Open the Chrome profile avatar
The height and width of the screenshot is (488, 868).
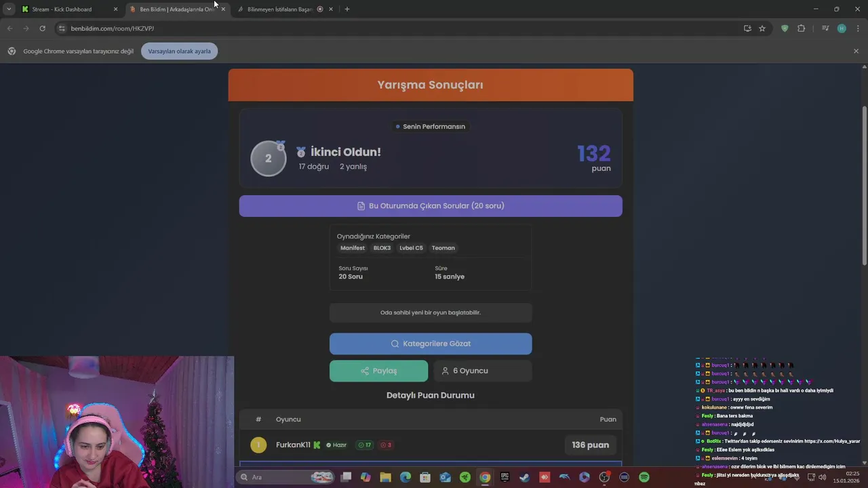click(x=842, y=28)
